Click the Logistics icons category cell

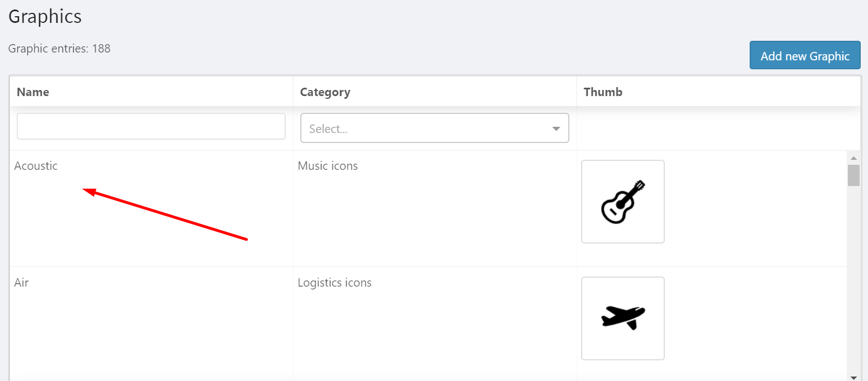(334, 282)
